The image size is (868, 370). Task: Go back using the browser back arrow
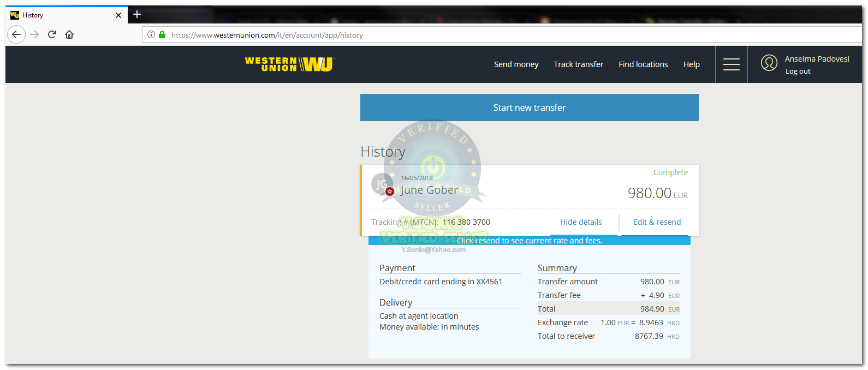16,34
